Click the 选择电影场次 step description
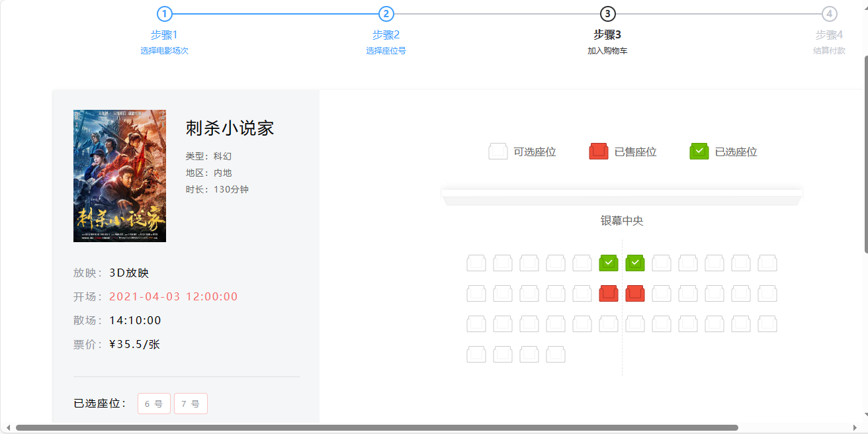Image resolution: width=868 pixels, height=434 pixels. tap(164, 51)
